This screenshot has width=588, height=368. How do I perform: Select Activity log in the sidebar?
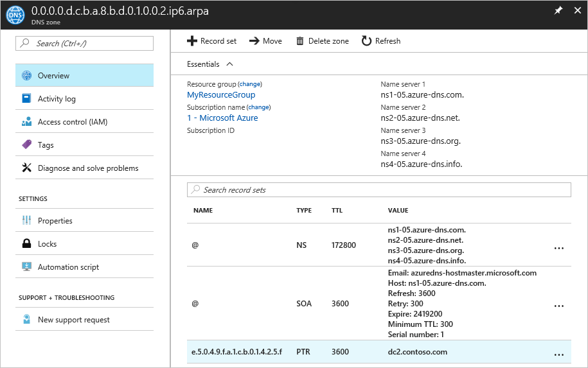tap(84, 98)
